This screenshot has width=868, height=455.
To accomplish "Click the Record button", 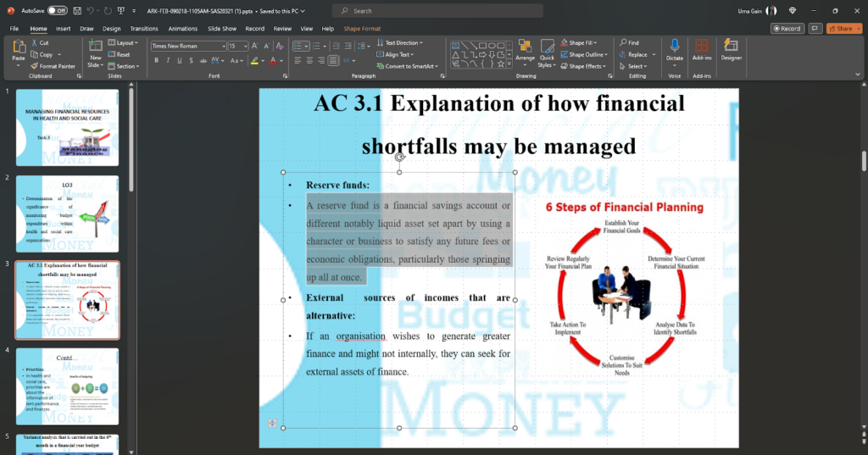I will (787, 28).
